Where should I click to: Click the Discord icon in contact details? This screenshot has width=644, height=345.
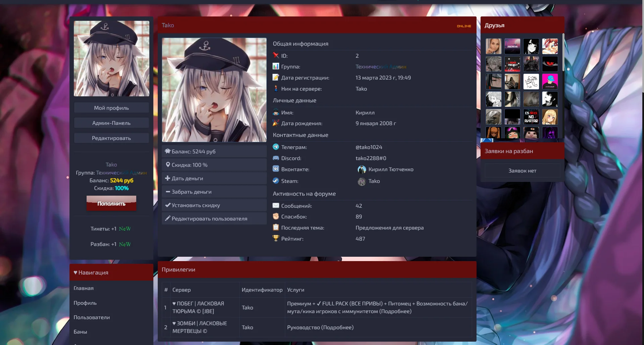[x=276, y=158]
